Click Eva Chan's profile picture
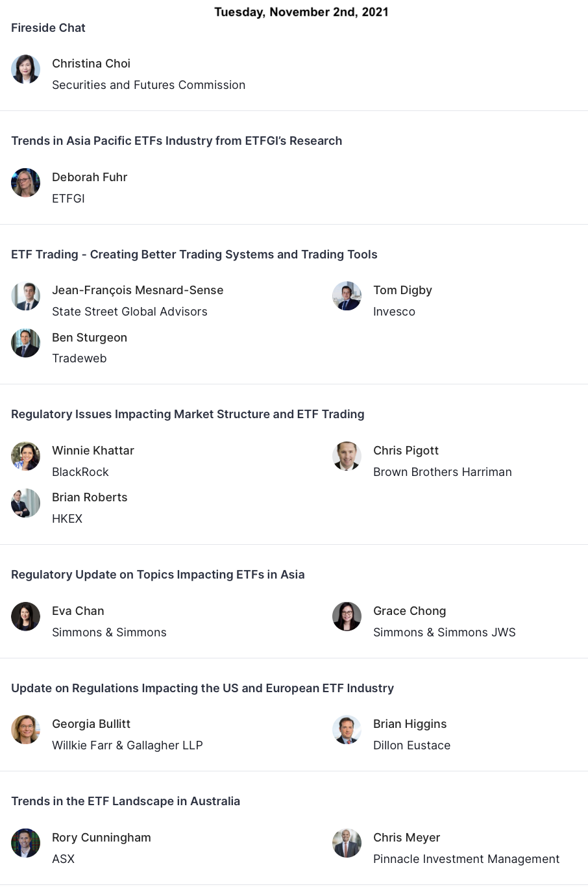The image size is (588, 887). [x=25, y=617]
